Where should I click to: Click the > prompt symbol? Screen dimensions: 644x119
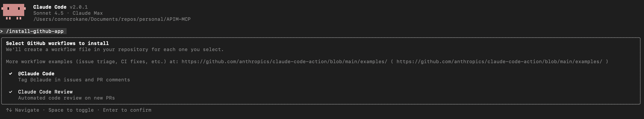click(2, 31)
